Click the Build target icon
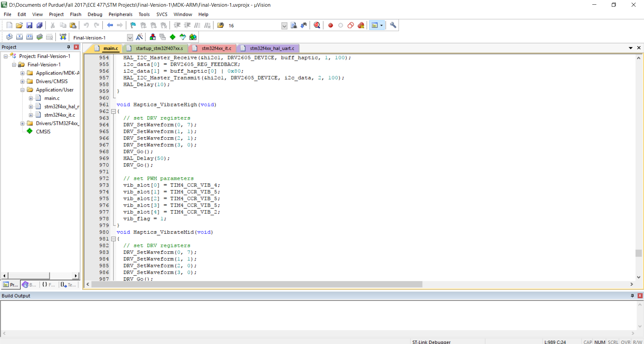 coord(19,37)
